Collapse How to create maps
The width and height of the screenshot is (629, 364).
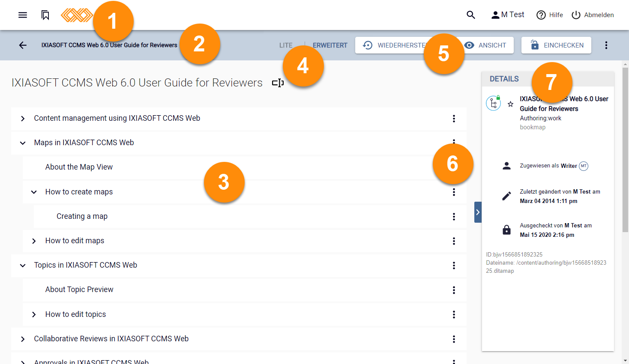pos(34,192)
